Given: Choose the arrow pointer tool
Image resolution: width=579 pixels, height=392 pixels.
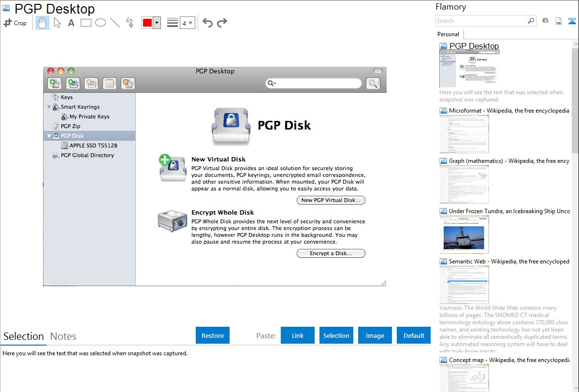Looking at the screenshot, I should point(57,23).
